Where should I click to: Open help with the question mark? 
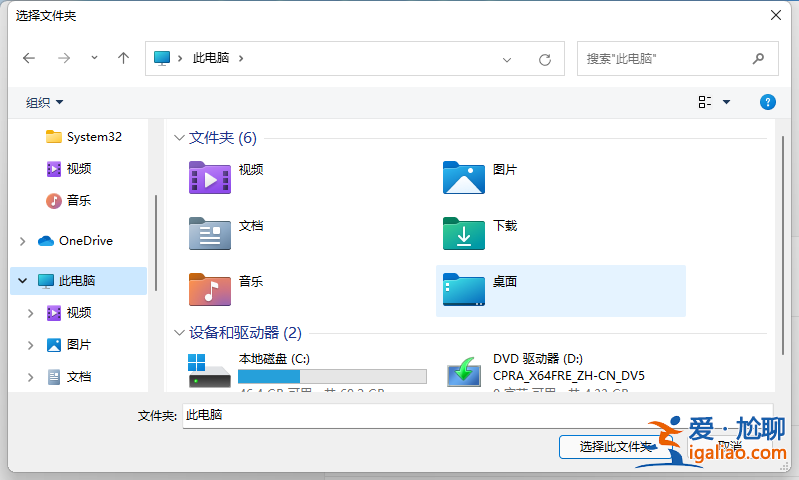click(767, 102)
